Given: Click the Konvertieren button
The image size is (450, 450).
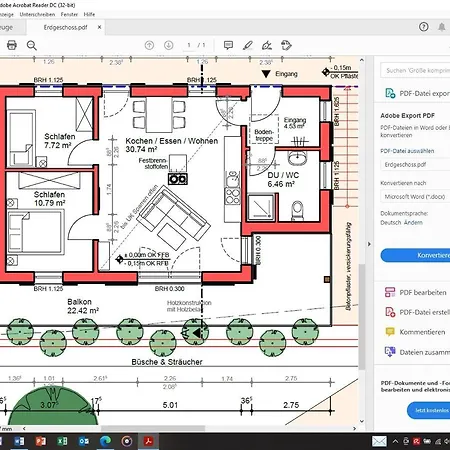Looking at the screenshot, I should (415, 255).
